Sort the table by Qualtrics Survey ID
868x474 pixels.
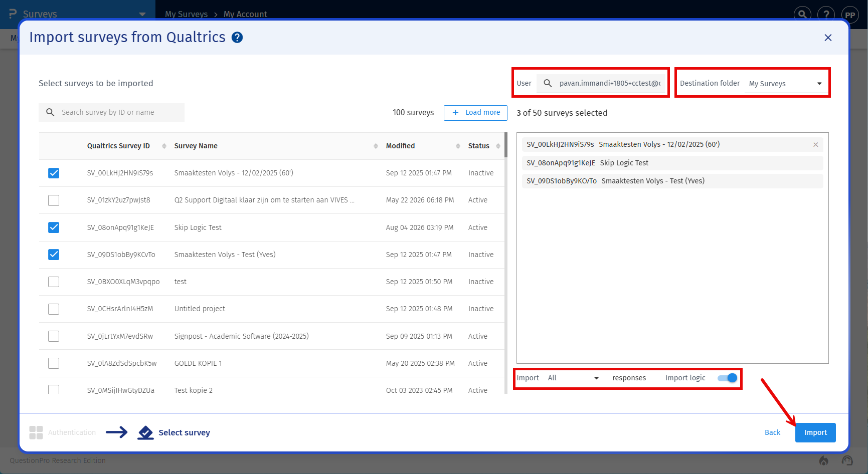(164, 146)
